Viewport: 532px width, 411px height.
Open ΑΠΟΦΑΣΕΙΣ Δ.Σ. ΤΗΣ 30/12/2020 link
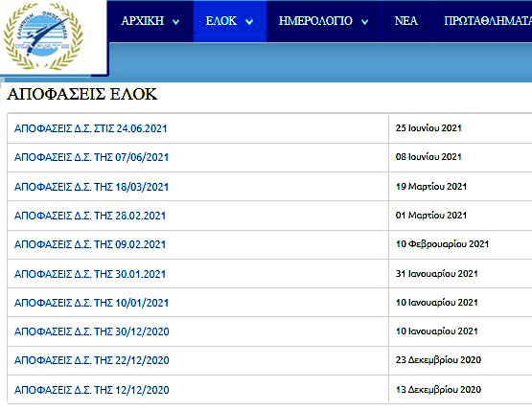(92, 331)
